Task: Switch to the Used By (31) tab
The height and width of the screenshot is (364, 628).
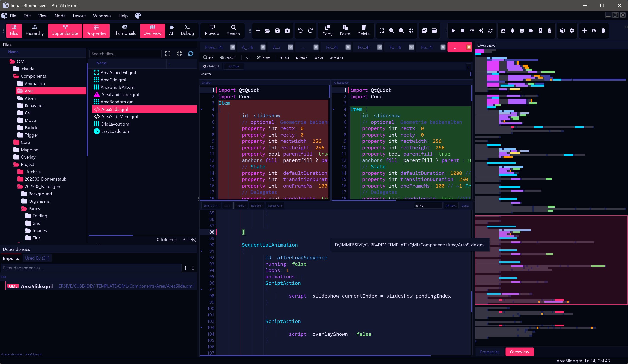Action: tap(37, 258)
